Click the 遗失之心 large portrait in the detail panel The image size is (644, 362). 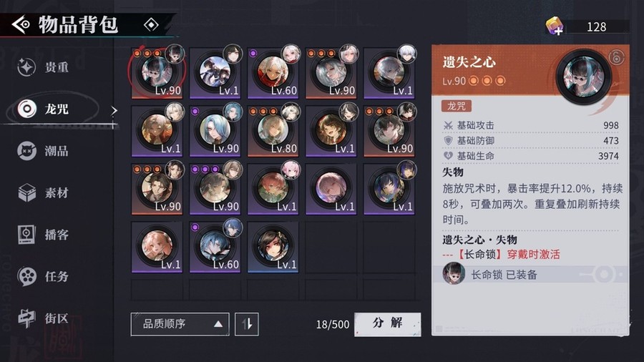(x=583, y=77)
